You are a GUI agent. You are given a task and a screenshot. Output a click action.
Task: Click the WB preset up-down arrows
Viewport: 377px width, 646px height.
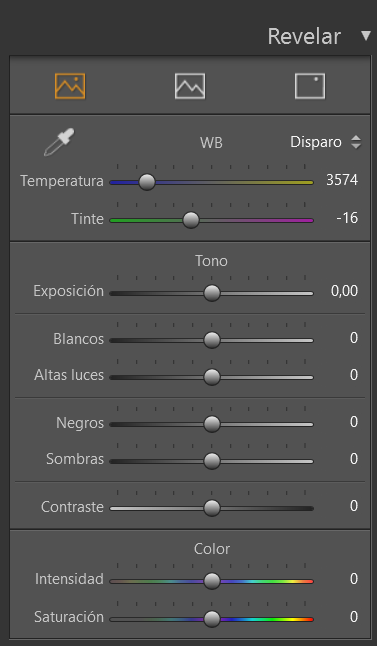(x=356, y=142)
